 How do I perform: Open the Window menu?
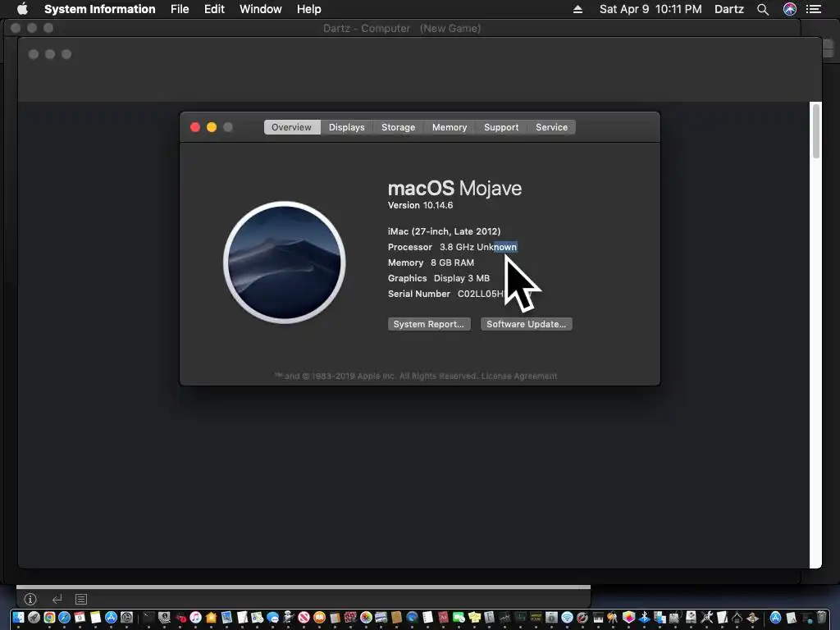[x=260, y=9]
